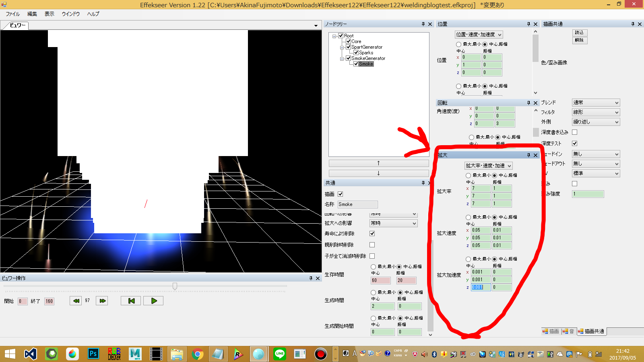Collapse the Root tree node
The width and height of the screenshot is (644, 362).
[334, 36]
